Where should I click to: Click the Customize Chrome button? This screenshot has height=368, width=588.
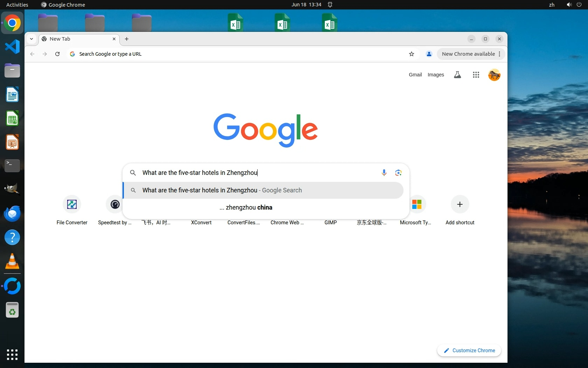pyautogui.click(x=469, y=350)
